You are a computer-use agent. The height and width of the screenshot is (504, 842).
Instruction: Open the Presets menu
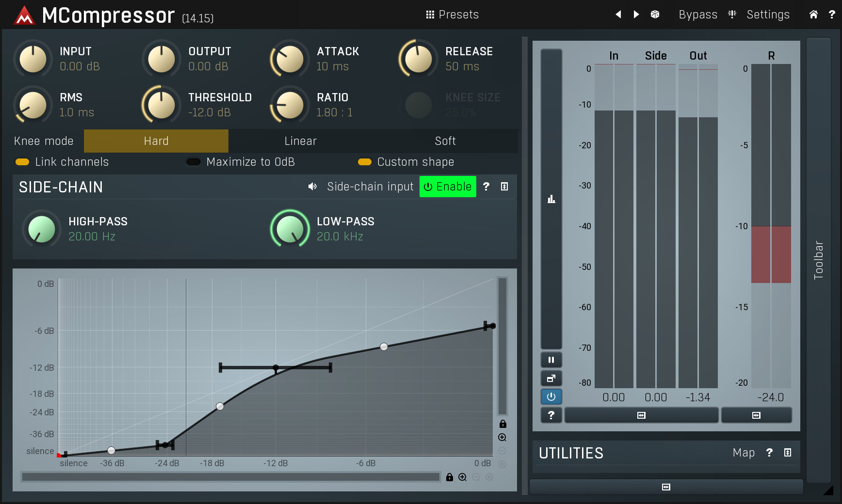(x=452, y=15)
